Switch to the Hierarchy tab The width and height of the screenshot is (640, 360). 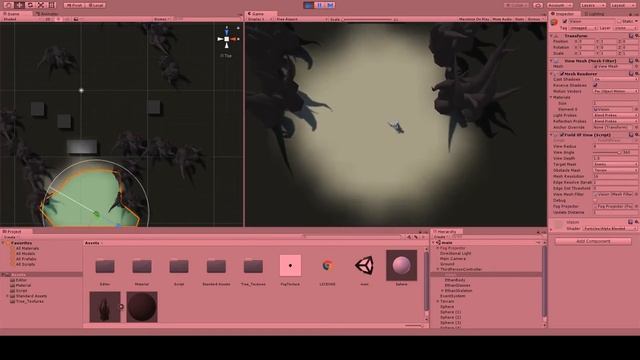(446, 231)
